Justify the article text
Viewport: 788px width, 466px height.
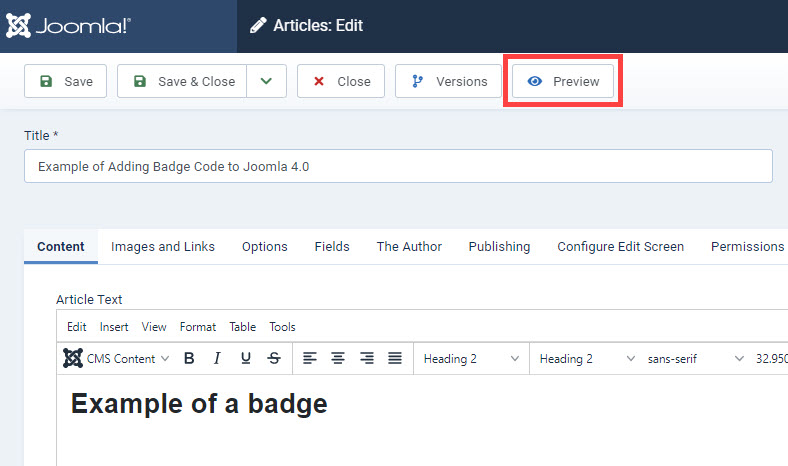(x=395, y=358)
